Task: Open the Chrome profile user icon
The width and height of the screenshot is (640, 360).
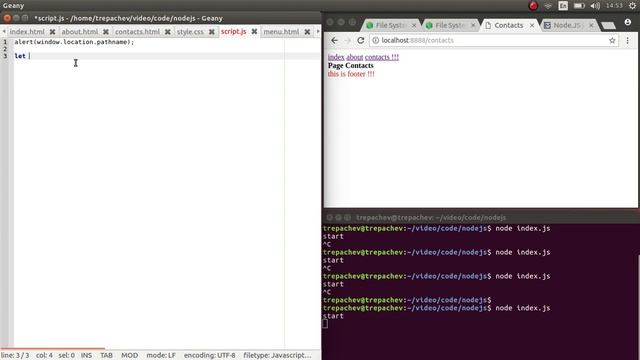Action: [x=628, y=22]
